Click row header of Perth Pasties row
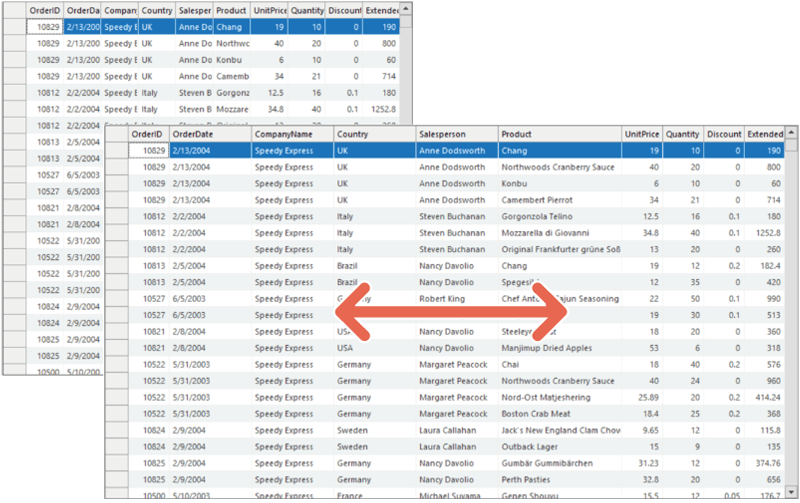 tap(117, 480)
